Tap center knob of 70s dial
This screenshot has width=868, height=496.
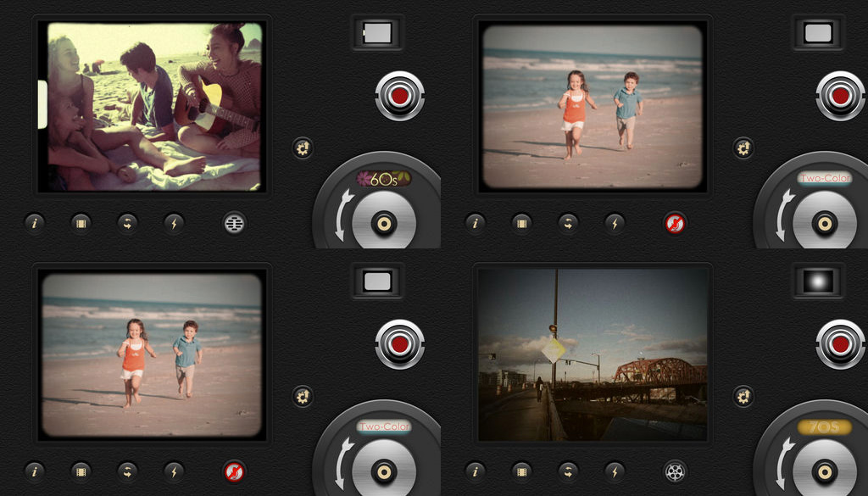point(824,471)
